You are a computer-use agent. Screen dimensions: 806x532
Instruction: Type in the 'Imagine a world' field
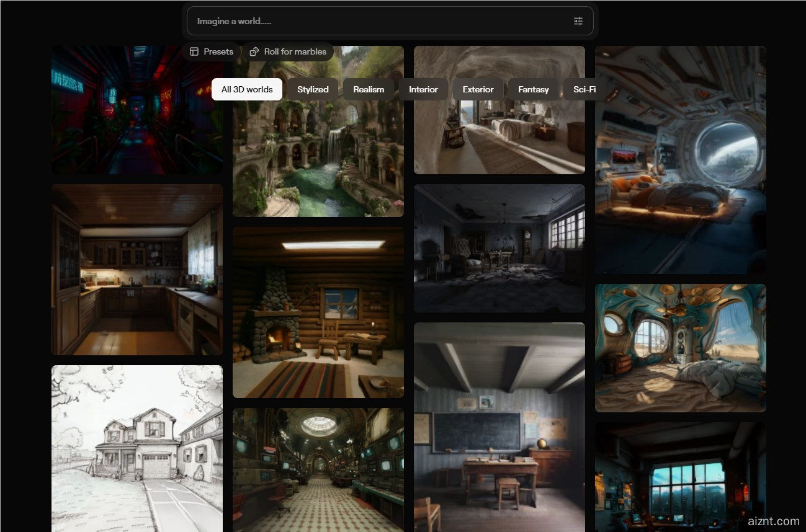tap(378, 21)
